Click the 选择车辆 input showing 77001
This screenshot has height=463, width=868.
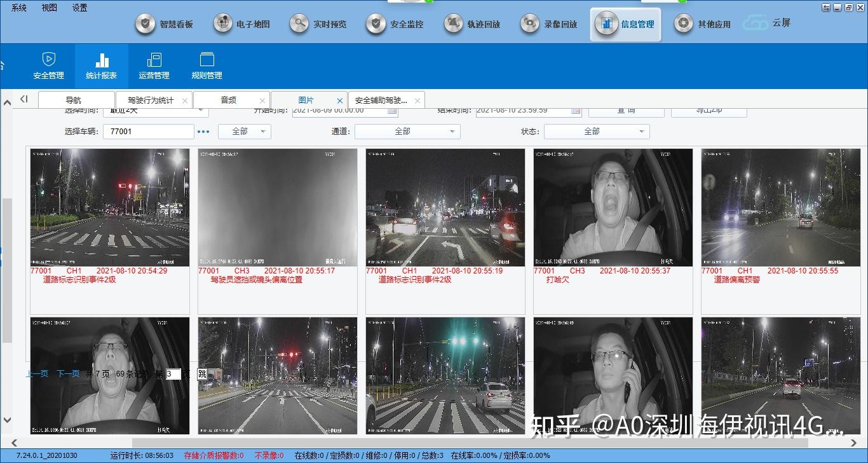pos(148,132)
